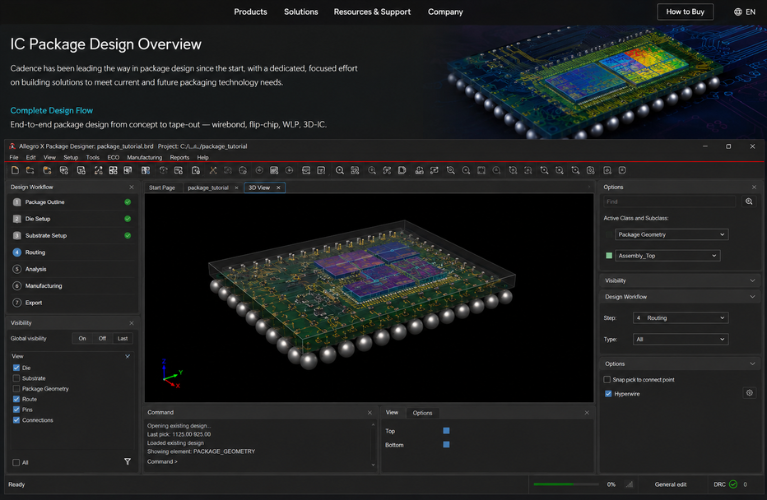Click the DRC green check status icon

point(733,484)
